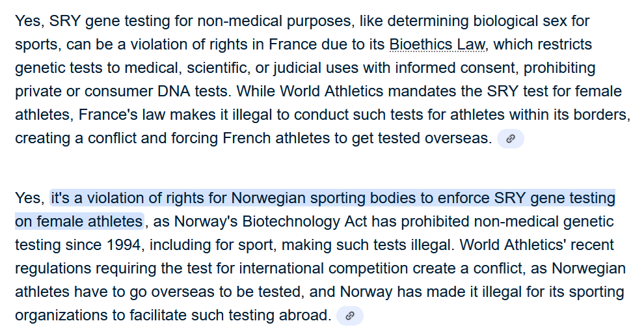Click the source link icon after the France paragraph

coord(511,139)
